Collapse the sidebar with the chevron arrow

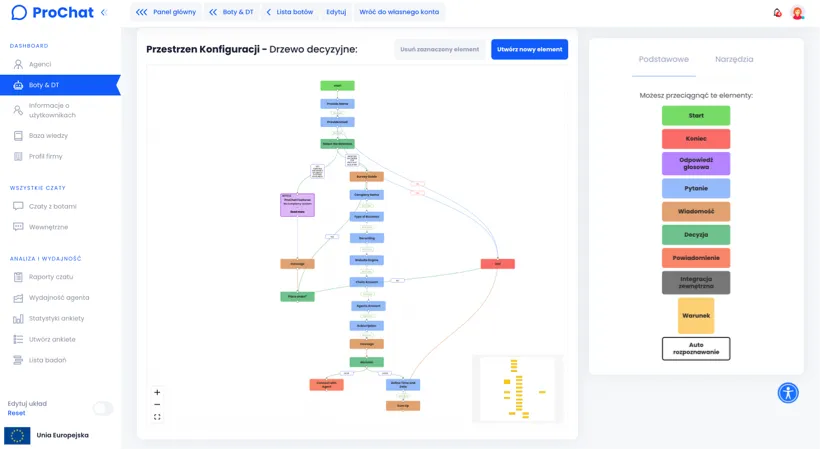tap(103, 12)
